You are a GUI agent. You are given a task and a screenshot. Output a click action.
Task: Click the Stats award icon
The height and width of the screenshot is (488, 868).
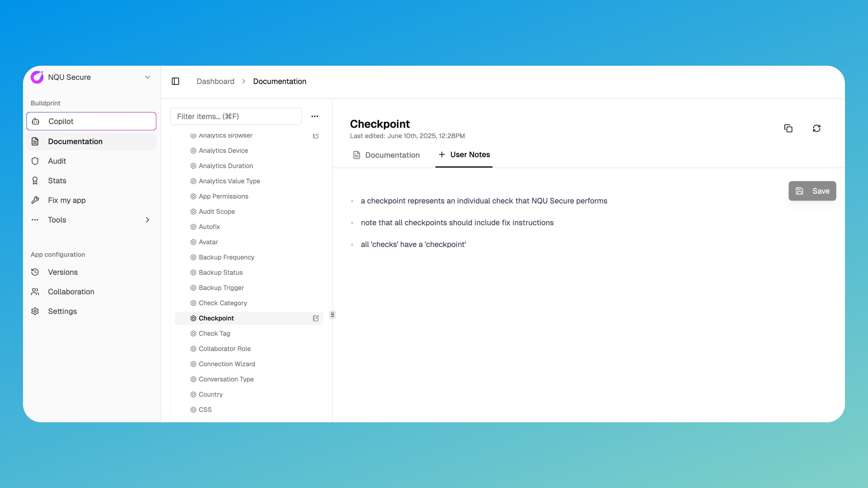[35, 181]
